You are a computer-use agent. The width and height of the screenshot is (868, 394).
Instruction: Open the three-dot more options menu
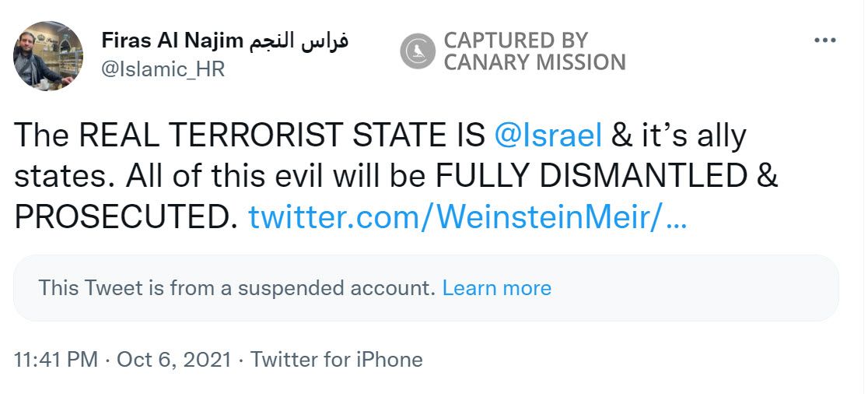824,41
